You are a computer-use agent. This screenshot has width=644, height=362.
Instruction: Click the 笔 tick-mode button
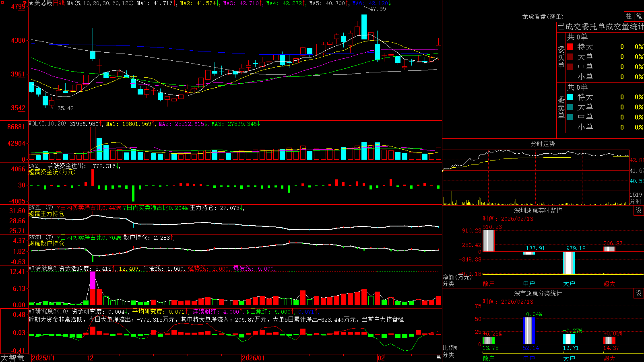[639, 16]
